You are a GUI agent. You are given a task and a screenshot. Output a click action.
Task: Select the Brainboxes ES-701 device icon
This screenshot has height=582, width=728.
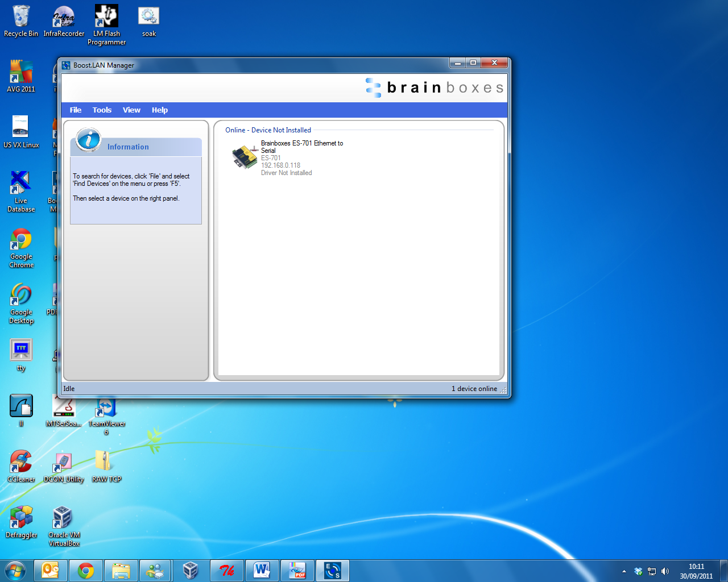click(245, 157)
